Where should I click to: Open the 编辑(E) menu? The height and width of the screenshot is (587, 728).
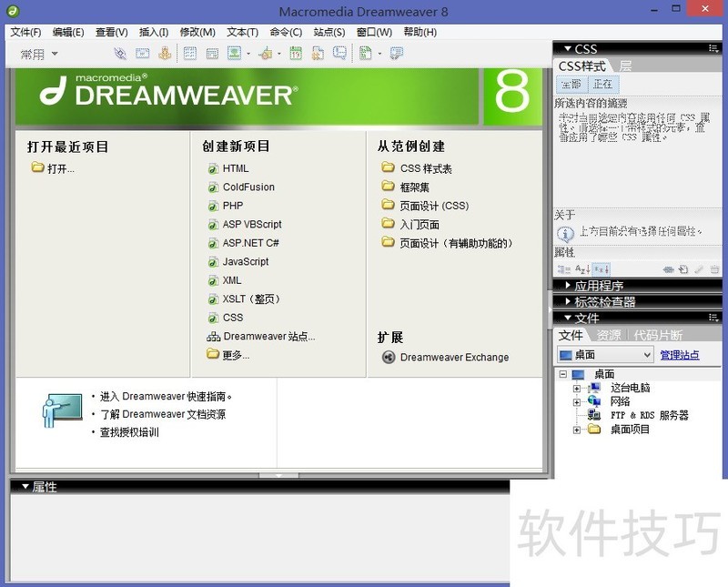(x=67, y=32)
